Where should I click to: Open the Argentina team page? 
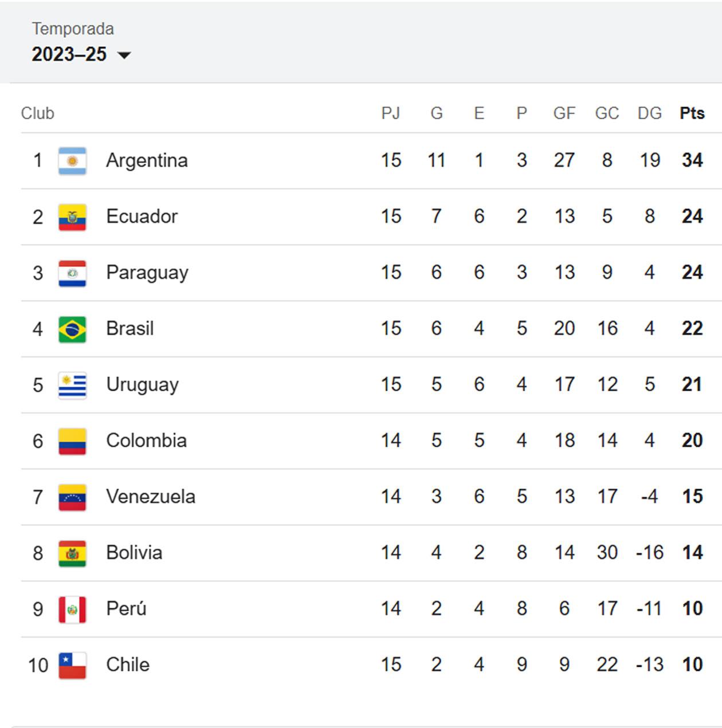pos(147,160)
